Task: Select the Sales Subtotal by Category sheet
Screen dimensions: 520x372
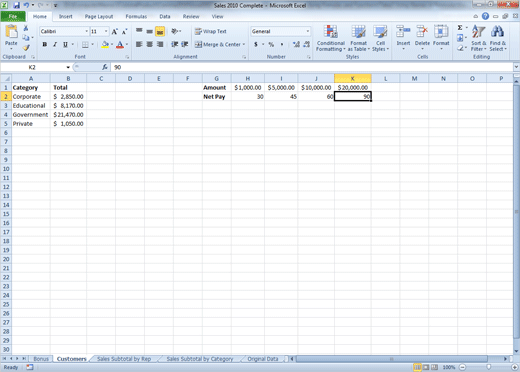Action: 200,359
